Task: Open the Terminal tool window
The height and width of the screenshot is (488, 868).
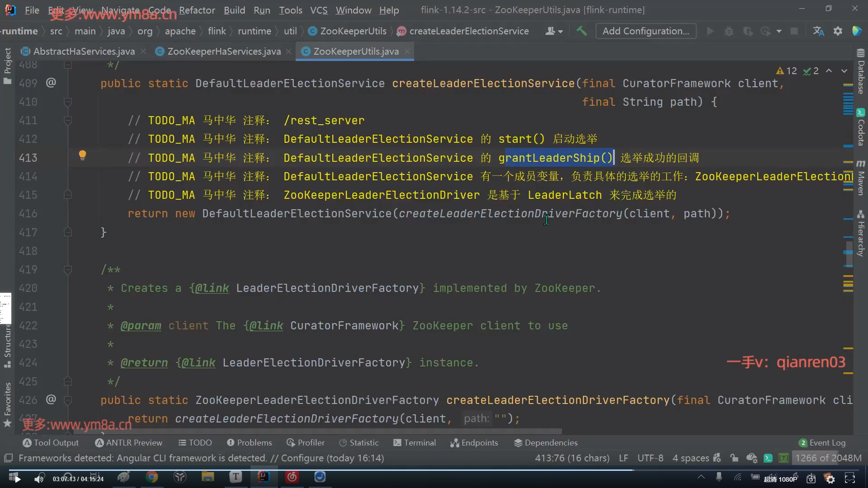Action: point(415,443)
